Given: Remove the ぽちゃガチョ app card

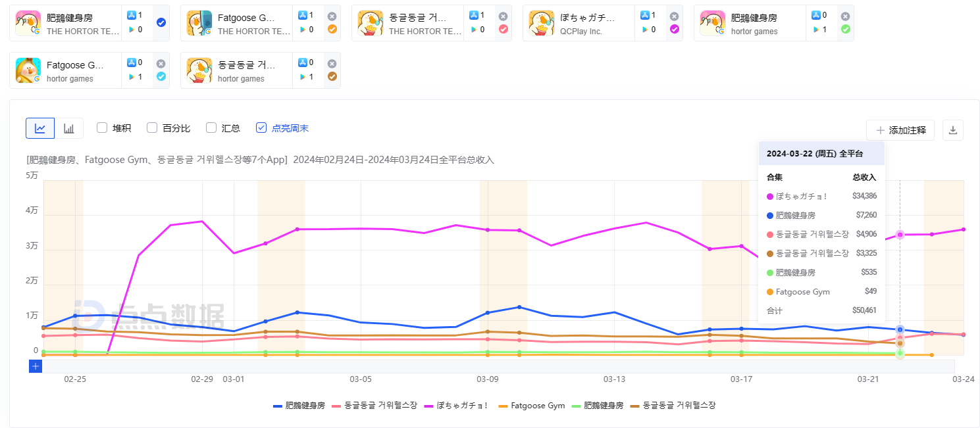Looking at the screenshot, I should click(674, 16).
